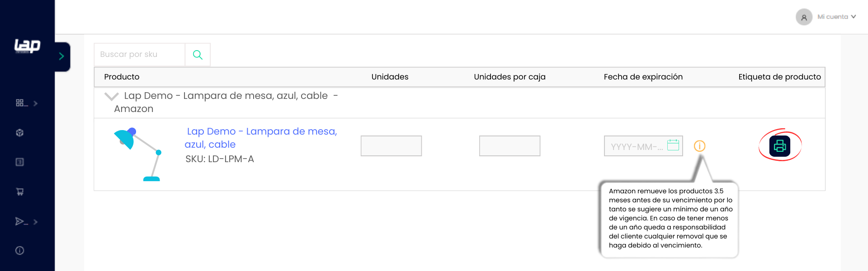Click the lamp product thumbnail
The height and width of the screenshot is (271, 868).
pyautogui.click(x=138, y=154)
